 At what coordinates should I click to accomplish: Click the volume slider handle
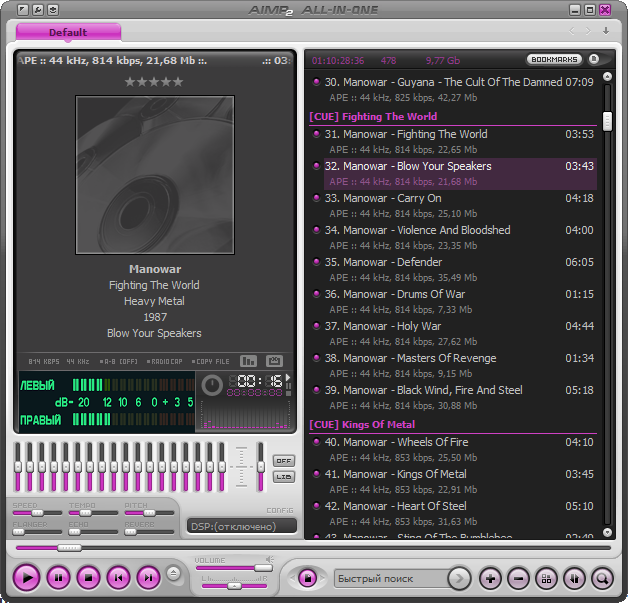tap(263, 568)
